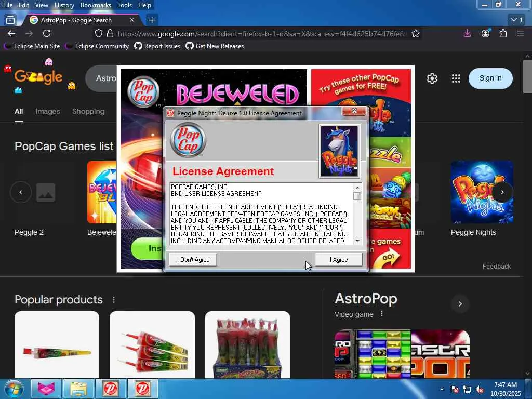Open the Peggle Nights game card

coord(482,199)
